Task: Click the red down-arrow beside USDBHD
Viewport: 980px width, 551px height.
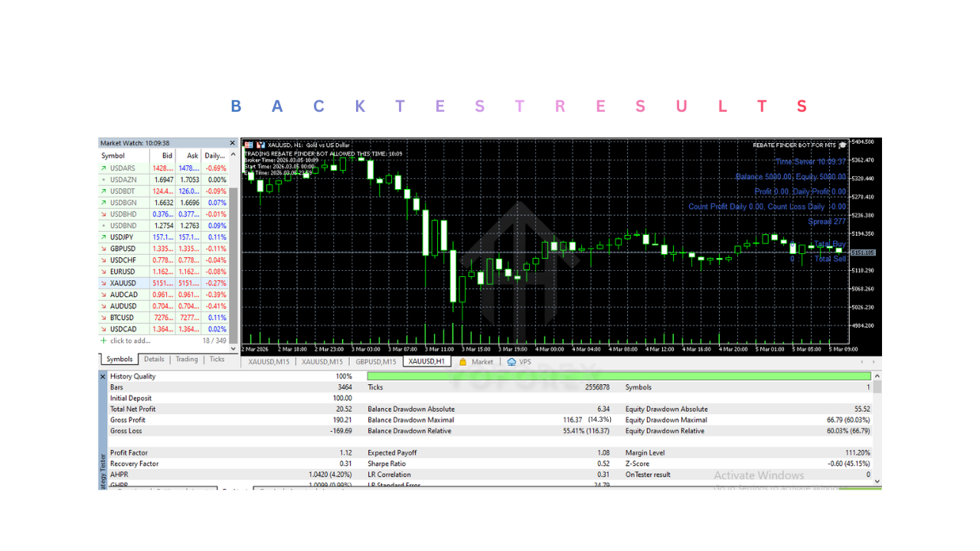Action: point(103,214)
